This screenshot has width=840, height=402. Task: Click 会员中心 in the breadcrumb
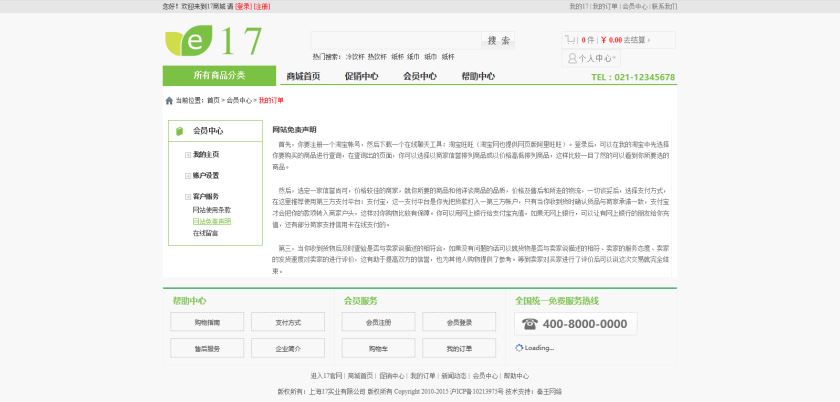[x=239, y=100]
